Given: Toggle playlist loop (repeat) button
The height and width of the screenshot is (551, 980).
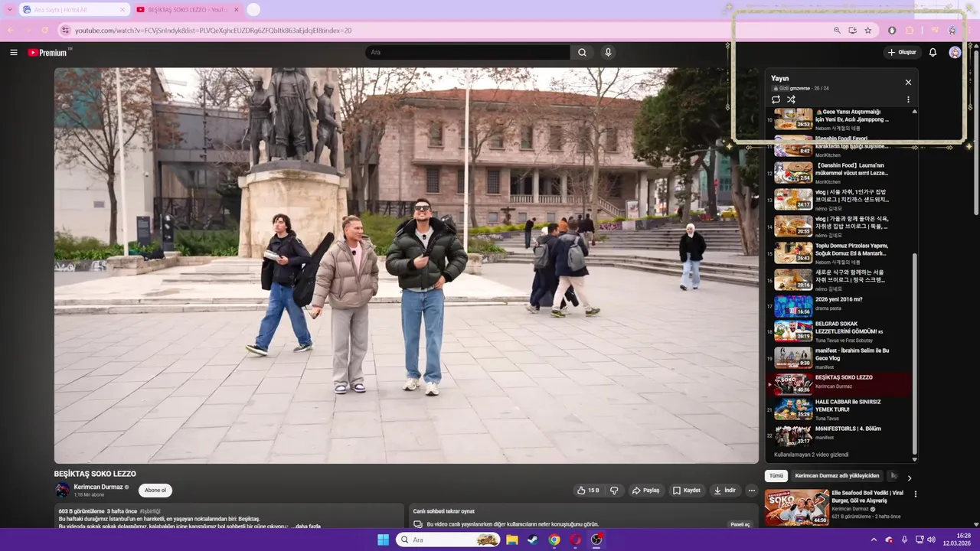Looking at the screenshot, I should (x=776, y=99).
